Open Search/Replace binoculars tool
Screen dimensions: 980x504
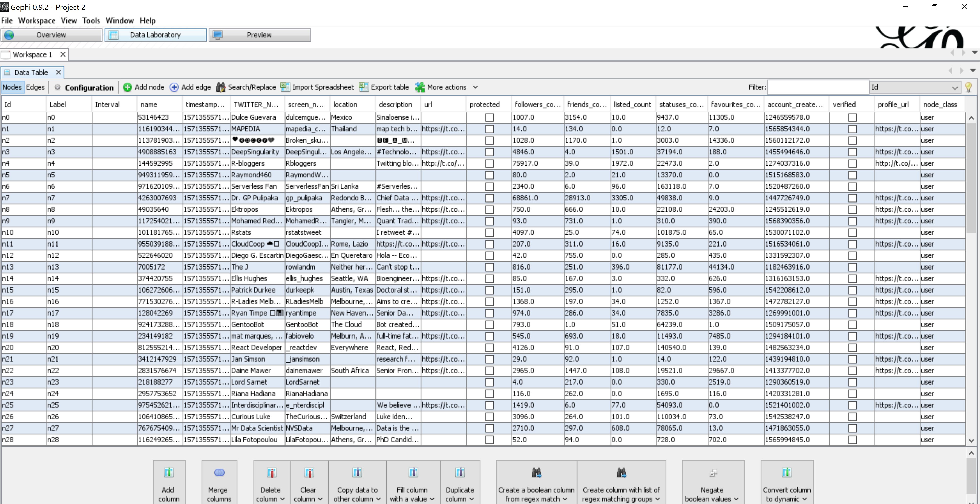[221, 87]
